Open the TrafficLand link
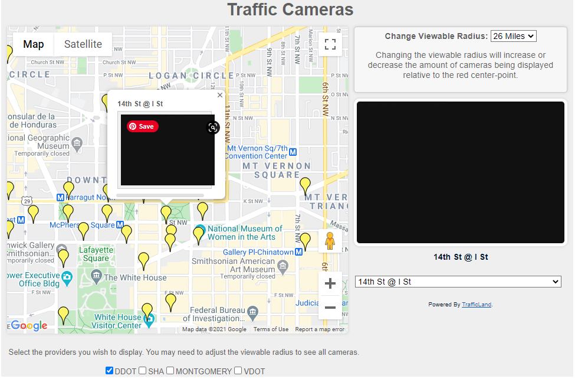Image resolution: width=588 pixels, height=392 pixels. (x=477, y=305)
